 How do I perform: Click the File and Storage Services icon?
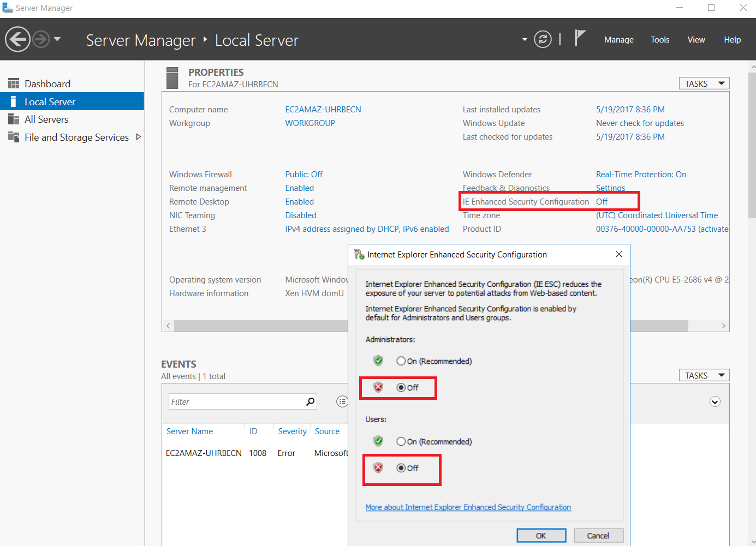point(14,137)
